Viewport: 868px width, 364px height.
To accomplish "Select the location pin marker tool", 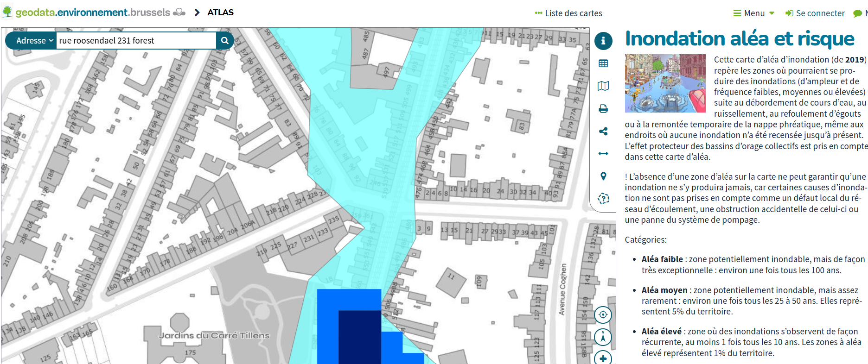I will (x=603, y=176).
